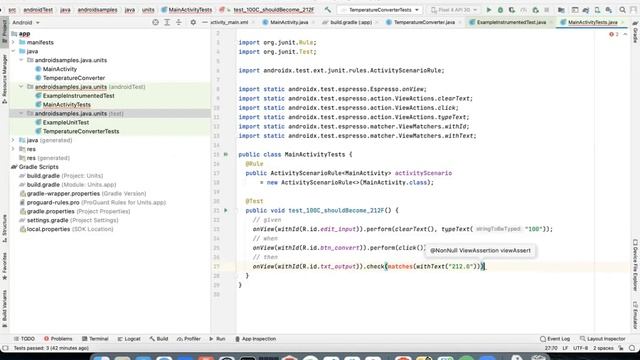The image size is (640, 360).
Task: Select TemperatureConverterTests in the project tree
Action: tap(81, 131)
